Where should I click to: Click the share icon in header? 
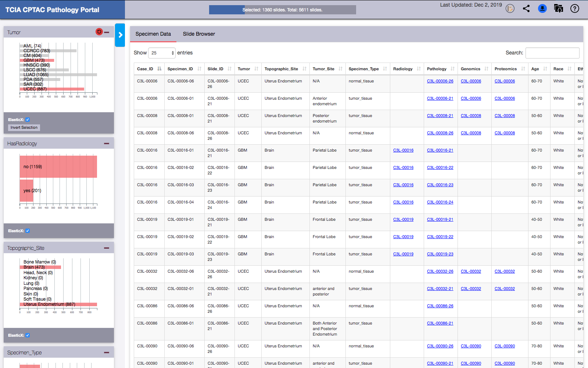(x=526, y=8)
